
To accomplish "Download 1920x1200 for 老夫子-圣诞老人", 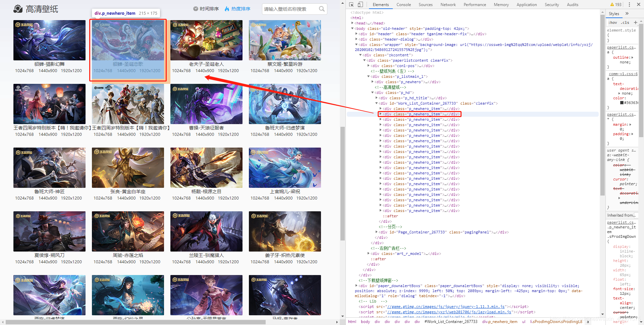I will click(228, 71).
